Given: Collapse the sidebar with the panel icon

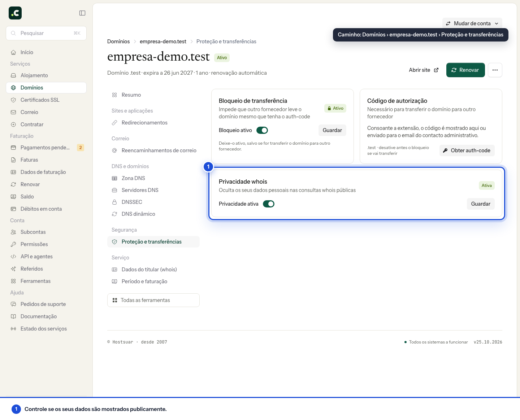Looking at the screenshot, I should tap(82, 13).
